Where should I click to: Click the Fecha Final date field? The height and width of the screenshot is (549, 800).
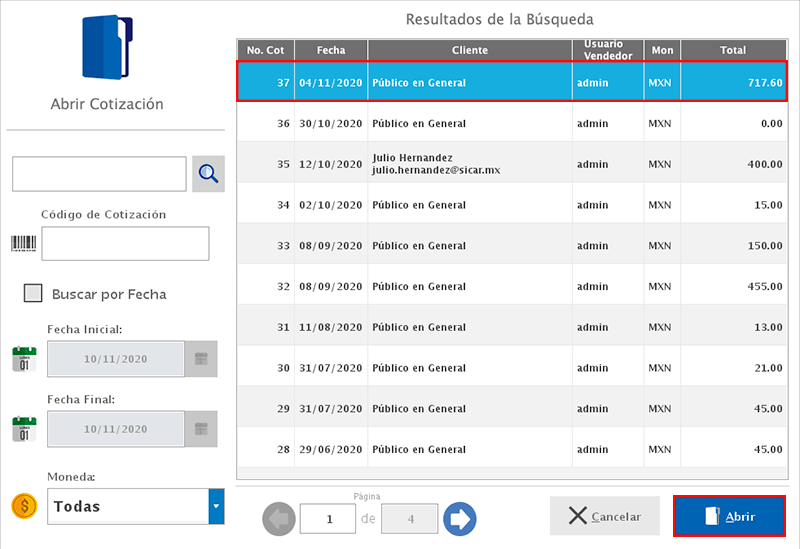[116, 429]
